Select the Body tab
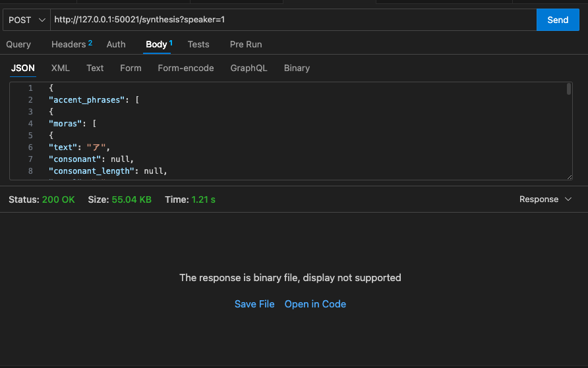Image resolution: width=588 pixels, height=368 pixels. point(159,44)
